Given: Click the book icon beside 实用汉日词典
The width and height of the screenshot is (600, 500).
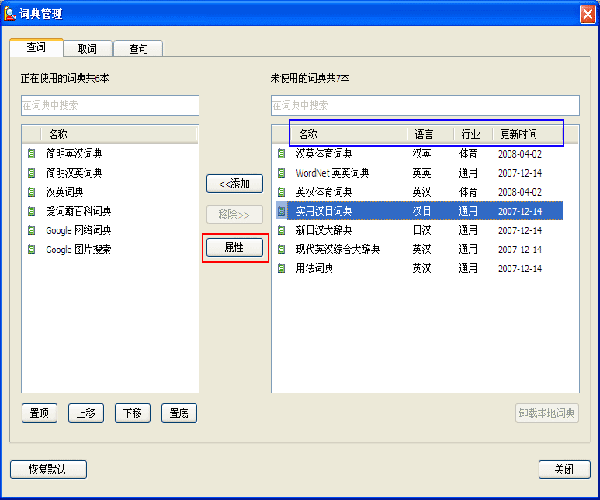Looking at the screenshot, I should 281,211.
